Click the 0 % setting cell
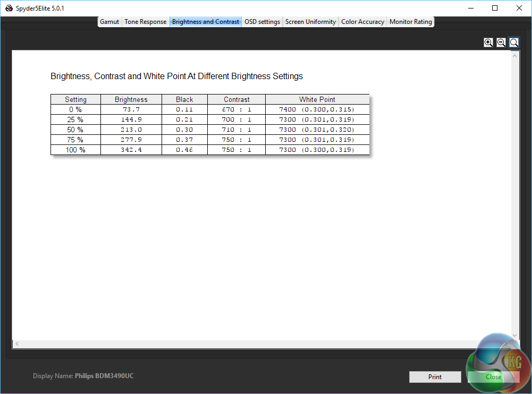Screen dimensions: 532x394 (75, 109)
